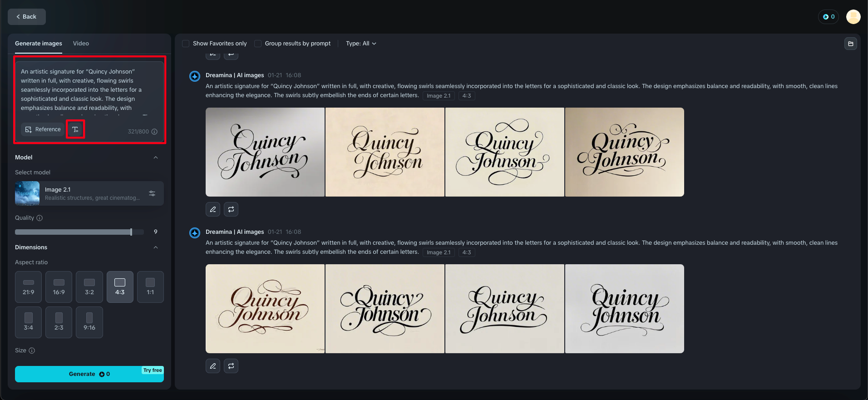Open the brown-ink Quincy Johnson signature thumbnail
This screenshot has height=400, width=868.
(x=265, y=309)
